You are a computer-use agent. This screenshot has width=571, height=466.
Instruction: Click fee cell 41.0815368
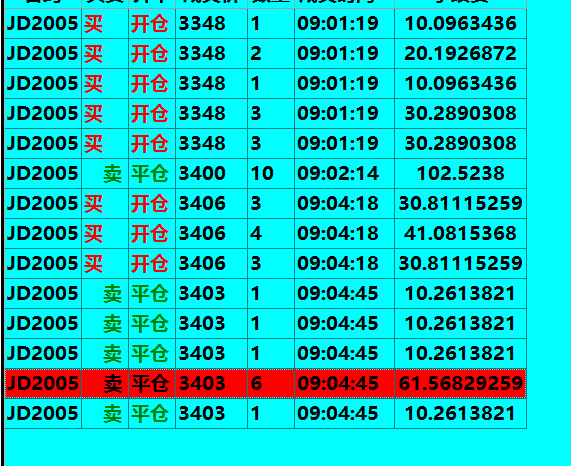click(x=460, y=233)
